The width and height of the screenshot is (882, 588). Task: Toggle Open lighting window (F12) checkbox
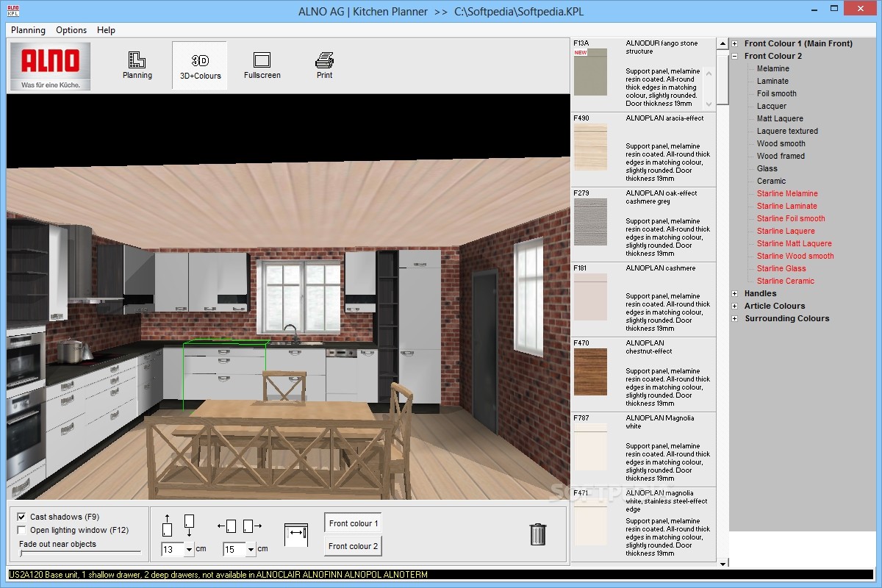tap(21, 530)
